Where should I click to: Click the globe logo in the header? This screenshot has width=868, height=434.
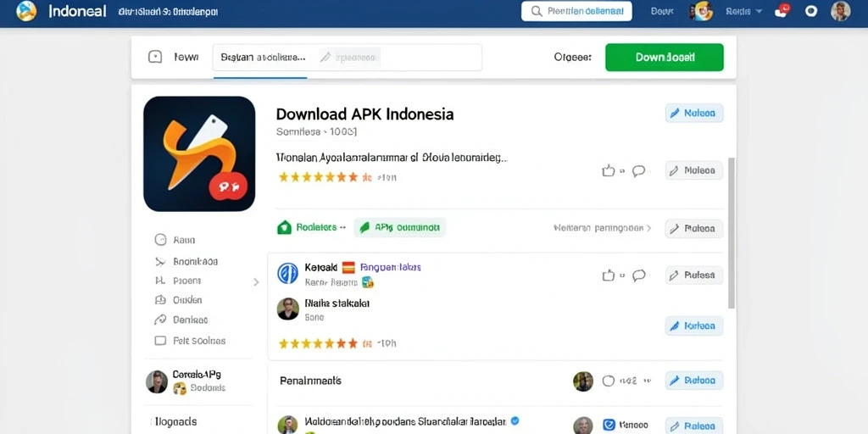26,11
